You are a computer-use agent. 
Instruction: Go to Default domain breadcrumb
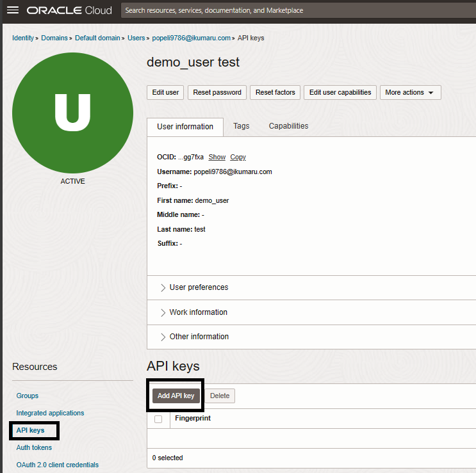(x=97, y=38)
